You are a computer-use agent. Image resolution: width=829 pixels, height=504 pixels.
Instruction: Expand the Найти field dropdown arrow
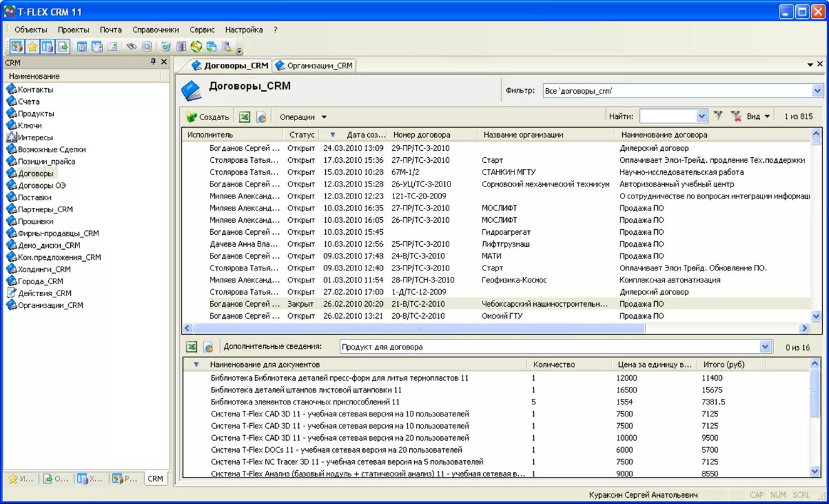[702, 116]
